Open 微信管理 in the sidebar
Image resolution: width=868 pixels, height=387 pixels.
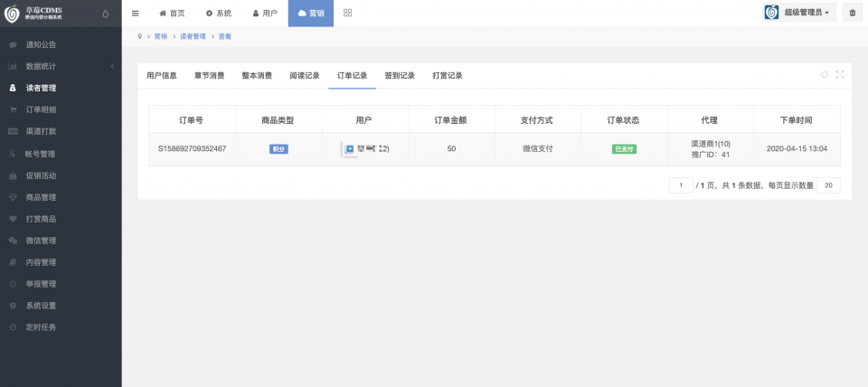pyautogui.click(x=61, y=241)
